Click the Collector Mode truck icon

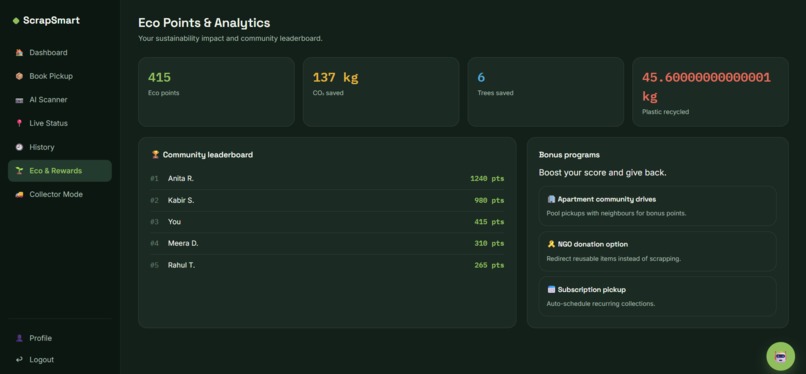point(19,194)
